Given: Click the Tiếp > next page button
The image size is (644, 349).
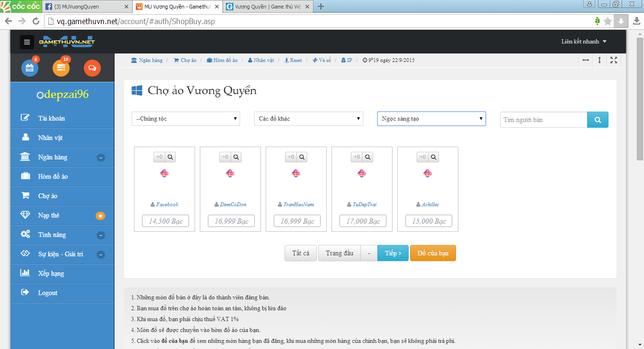Looking at the screenshot, I should [393, 253].
